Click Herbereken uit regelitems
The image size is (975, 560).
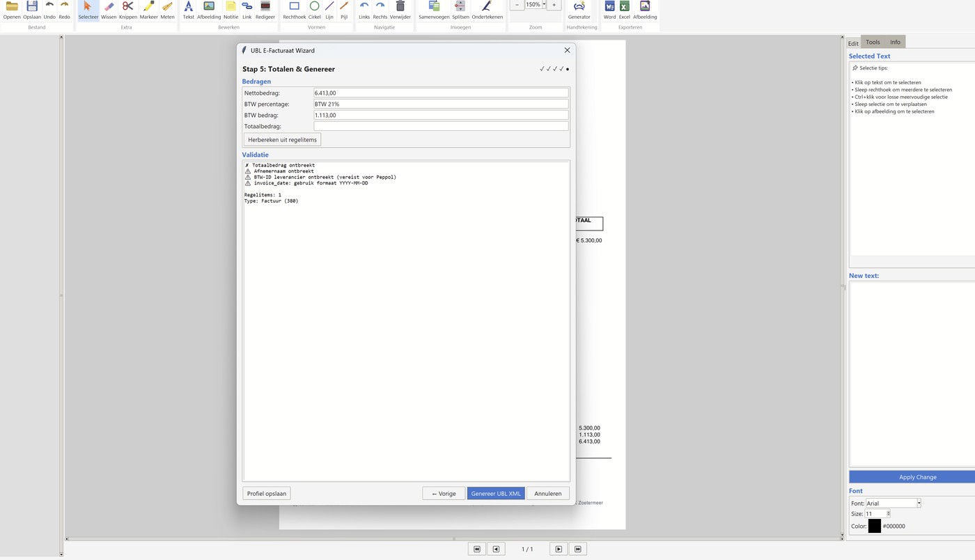(281, 139)
